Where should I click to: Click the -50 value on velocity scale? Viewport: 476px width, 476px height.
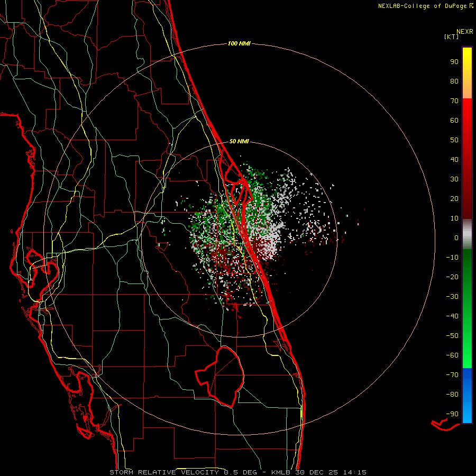452,335
